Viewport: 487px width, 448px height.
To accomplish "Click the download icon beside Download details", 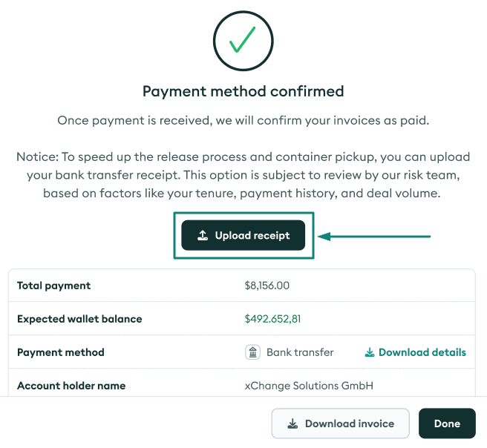I will click(370, 352).
